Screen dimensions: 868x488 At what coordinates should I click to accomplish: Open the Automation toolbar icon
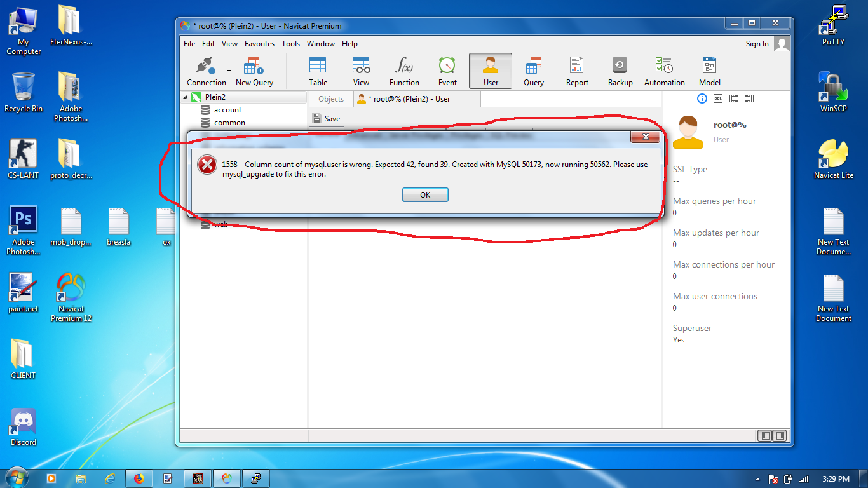(665, 71)
